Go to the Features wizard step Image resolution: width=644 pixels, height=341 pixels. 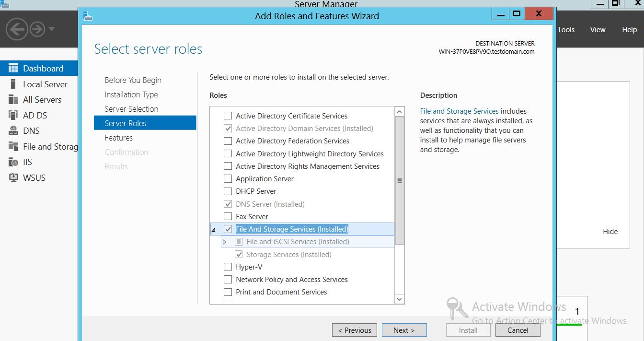tap(119, 138)
